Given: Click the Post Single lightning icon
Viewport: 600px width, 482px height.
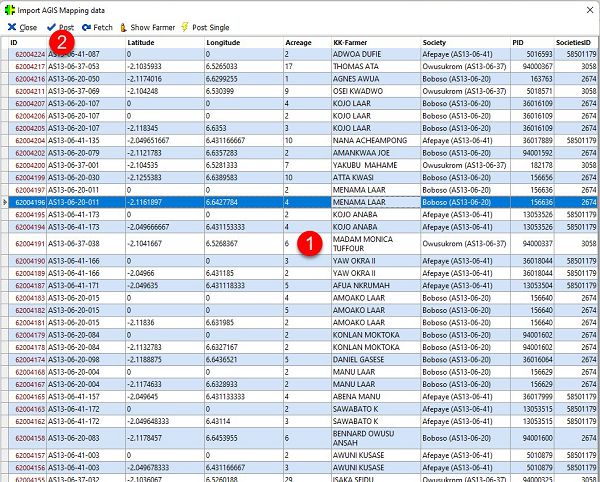Looking at the screenshot, I should click(x=185, y=27).
